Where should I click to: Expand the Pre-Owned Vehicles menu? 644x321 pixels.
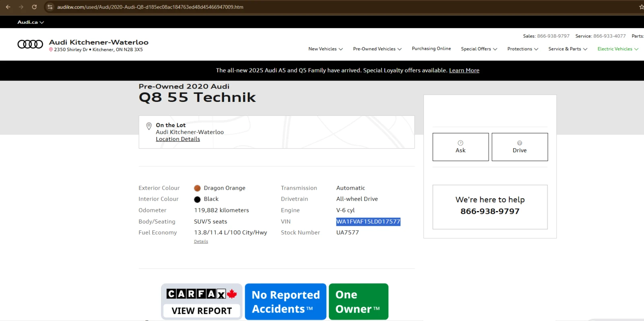[x=378, y=49]
